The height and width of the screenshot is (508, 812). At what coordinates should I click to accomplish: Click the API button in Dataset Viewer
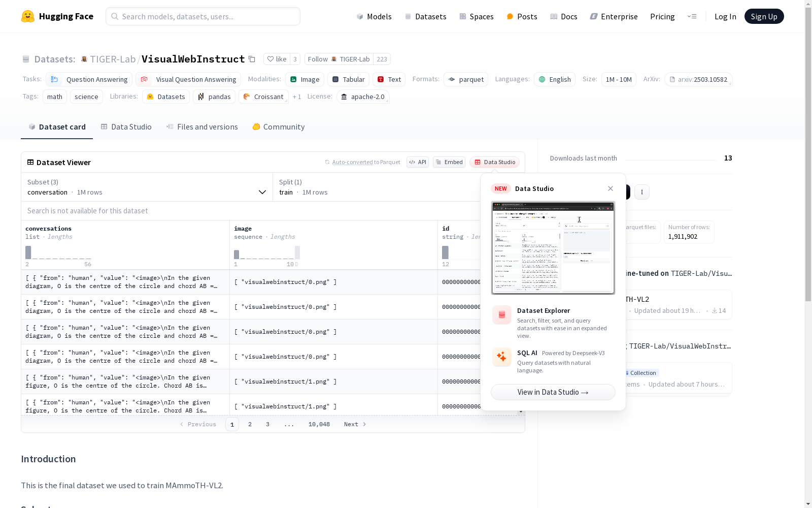418,162
